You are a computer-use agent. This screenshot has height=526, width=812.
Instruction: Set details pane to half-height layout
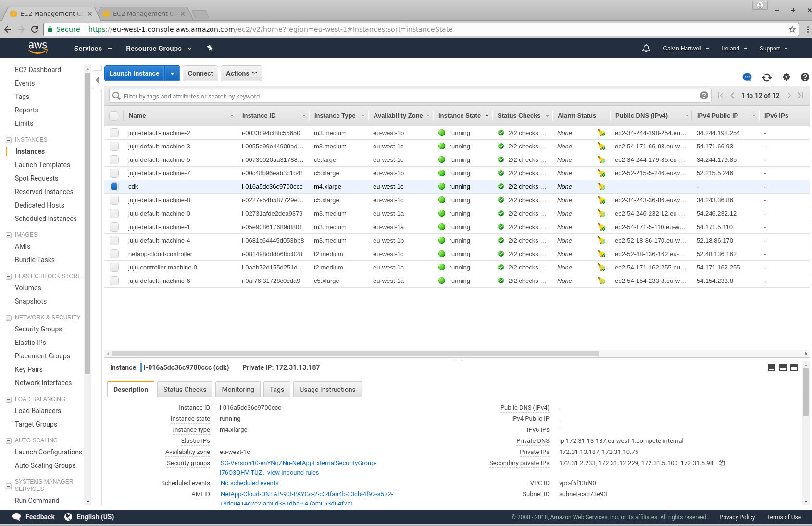(x=783, y=367)
